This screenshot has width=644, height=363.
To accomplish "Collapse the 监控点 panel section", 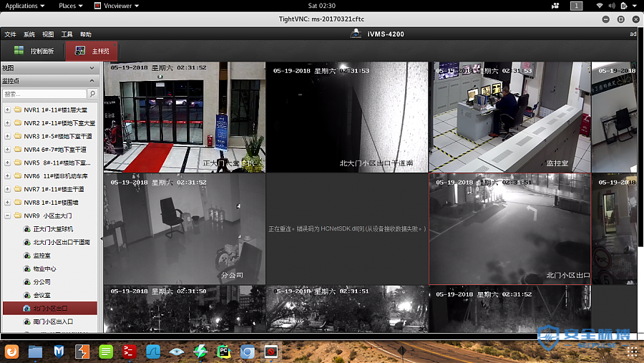I will point(92,82).
